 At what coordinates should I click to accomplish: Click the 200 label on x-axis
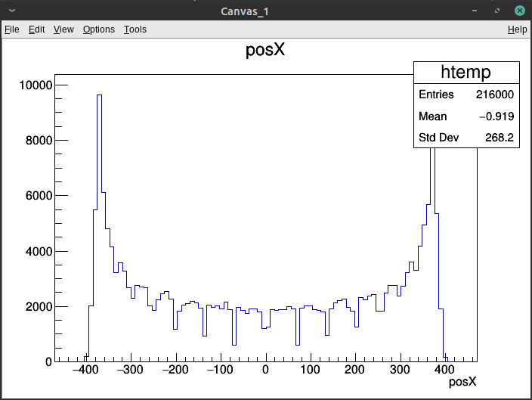pos(354,370)
